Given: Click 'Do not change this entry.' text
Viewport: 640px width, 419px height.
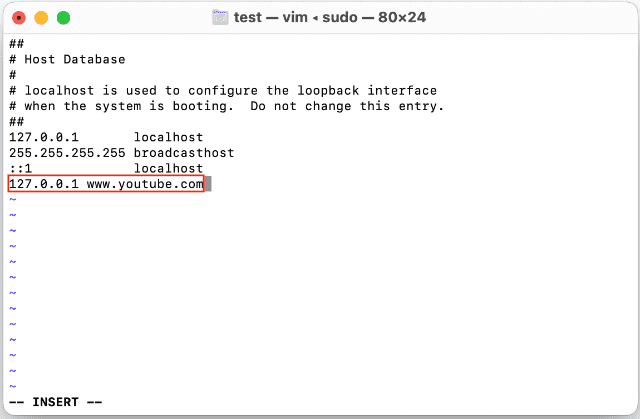Looking at the screenshot, I should point(347,106).
